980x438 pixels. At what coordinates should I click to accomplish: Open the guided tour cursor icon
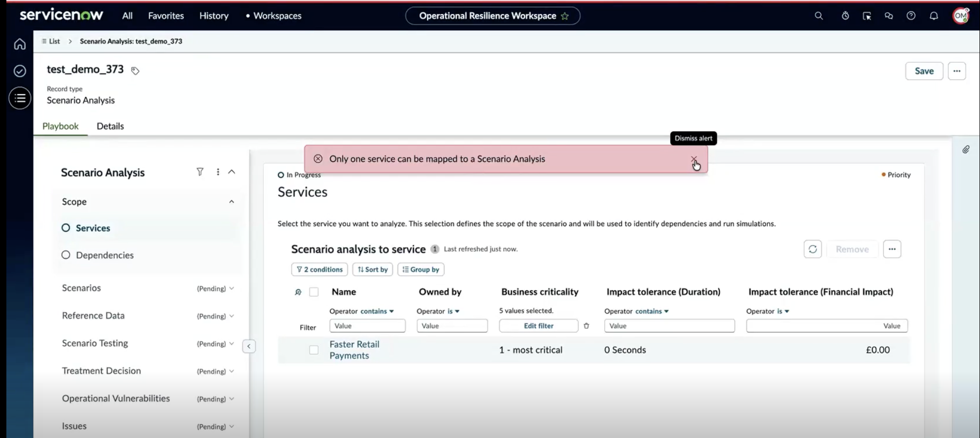point(867,16)
